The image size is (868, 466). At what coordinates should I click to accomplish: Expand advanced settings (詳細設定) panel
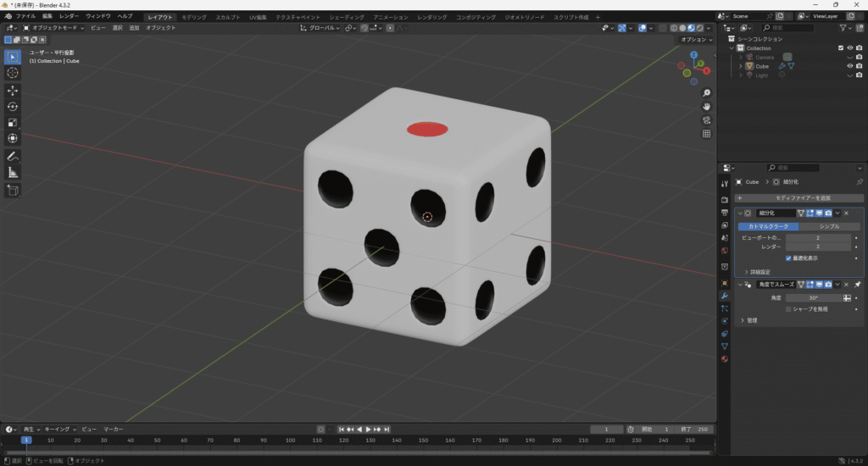point(757,272)
